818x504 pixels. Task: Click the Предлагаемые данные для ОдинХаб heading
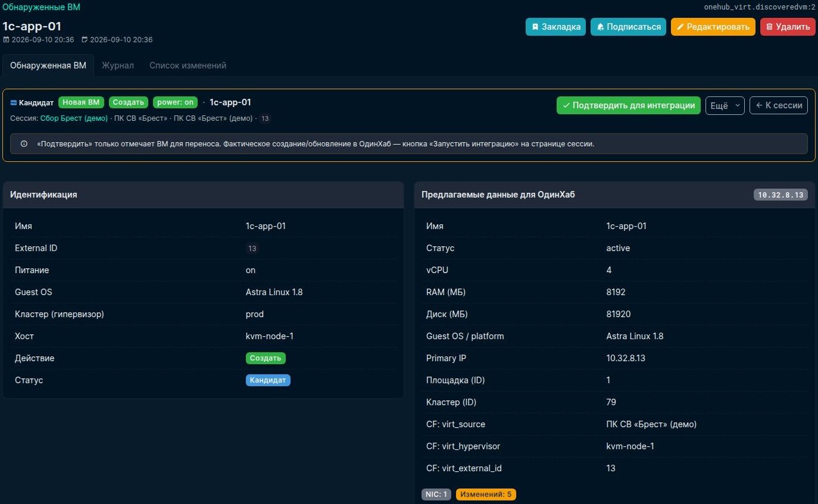coord(498,195)
